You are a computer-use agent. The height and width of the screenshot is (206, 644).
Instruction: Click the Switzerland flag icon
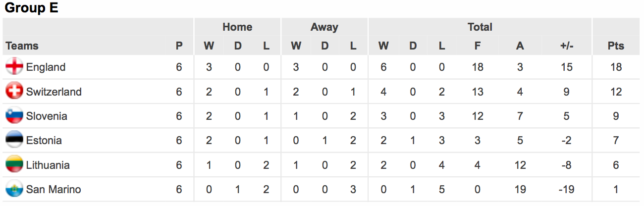point(14,91)
